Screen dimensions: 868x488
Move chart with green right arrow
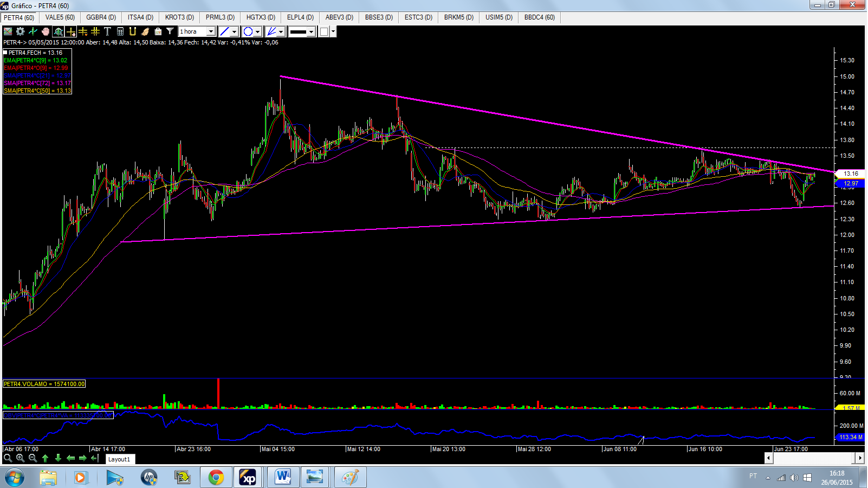pyautogui.click(x=83, y=458)
